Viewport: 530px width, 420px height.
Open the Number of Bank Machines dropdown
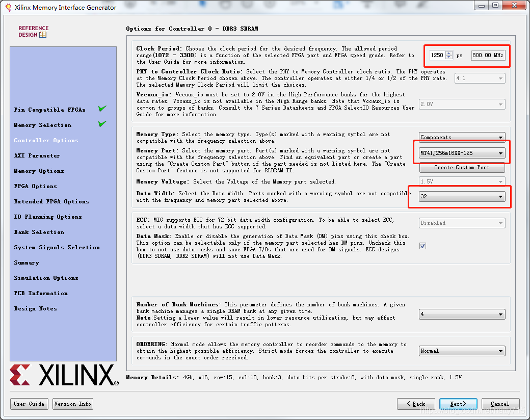(x=462, y=314)
